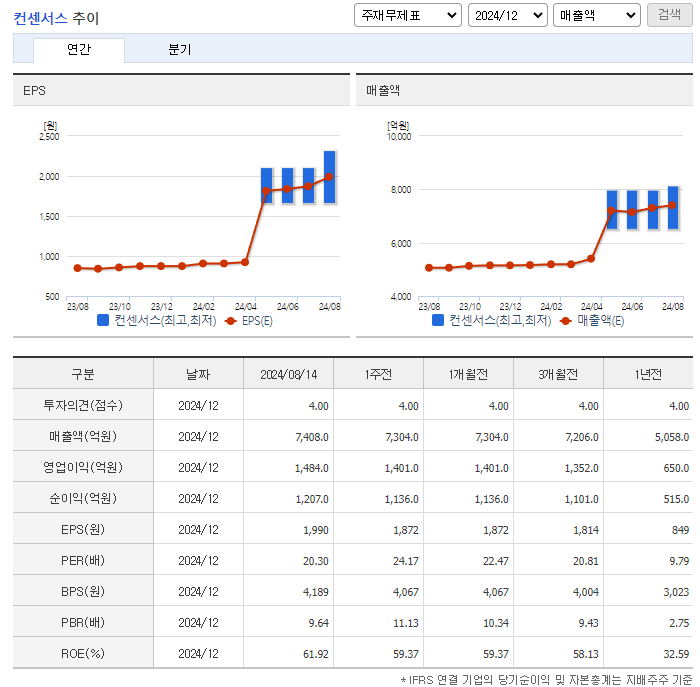700x687 pixels.
Task: Click the 투자의견(점수) row label
Action: [83, 405]
